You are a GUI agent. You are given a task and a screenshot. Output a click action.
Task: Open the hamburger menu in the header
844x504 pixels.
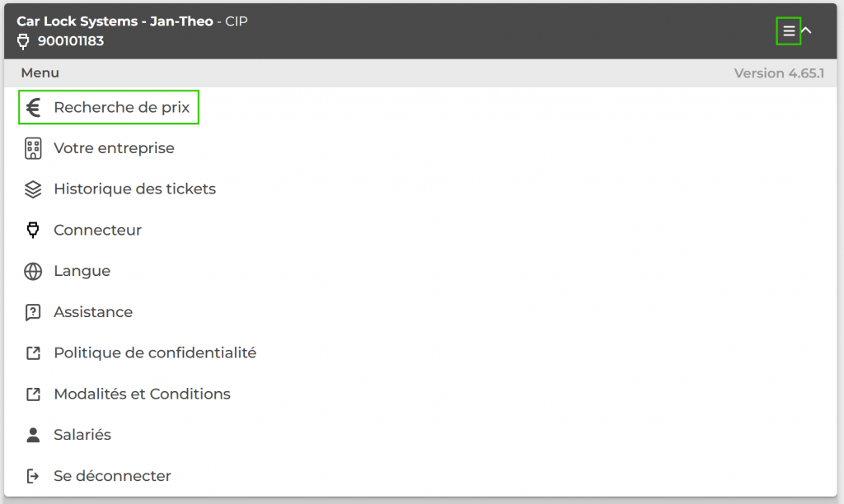pyautogui.click(x=789, y=30)
